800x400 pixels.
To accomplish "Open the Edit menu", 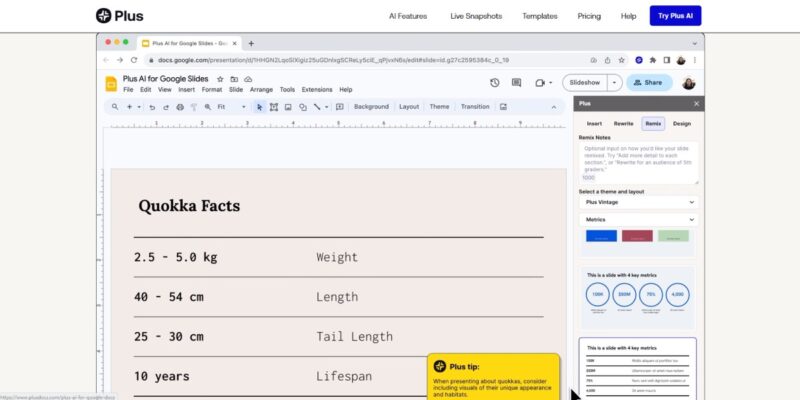I will (x=145, y=90).
